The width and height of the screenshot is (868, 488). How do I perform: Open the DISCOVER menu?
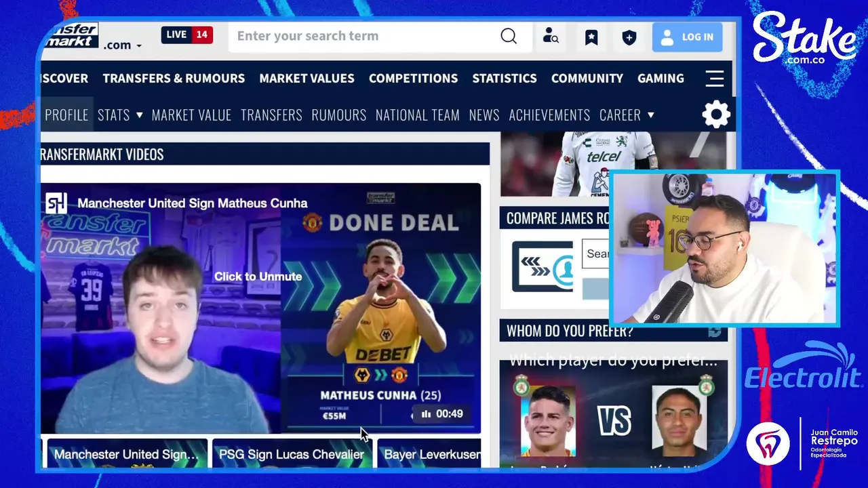click(x=64, y=78)
